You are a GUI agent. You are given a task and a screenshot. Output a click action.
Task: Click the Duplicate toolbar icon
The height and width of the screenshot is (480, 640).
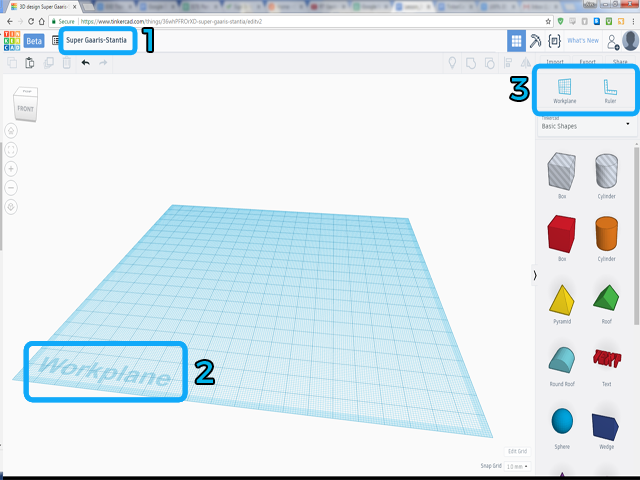pos(49,63)
